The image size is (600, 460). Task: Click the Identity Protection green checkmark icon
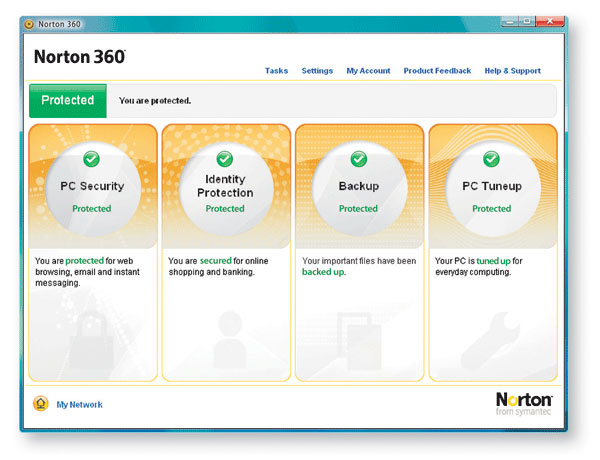225,159
